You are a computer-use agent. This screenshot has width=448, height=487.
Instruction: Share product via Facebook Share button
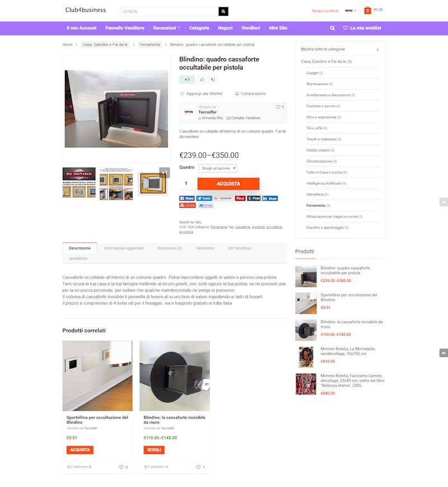pyautogui.click(x=186, y=198)
